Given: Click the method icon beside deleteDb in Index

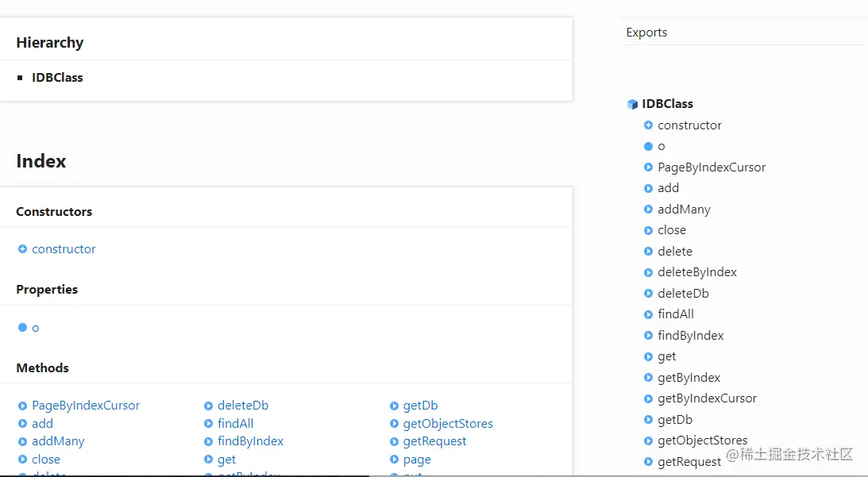Looking at the screenshot, I should tap(208, 406).
